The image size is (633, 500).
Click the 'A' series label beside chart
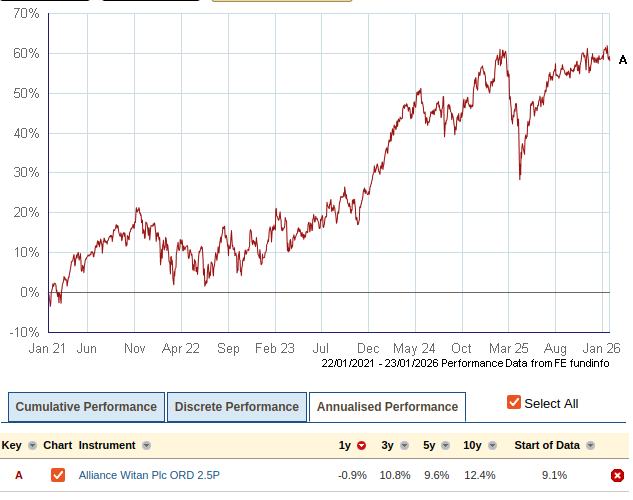tap(623, 60)
